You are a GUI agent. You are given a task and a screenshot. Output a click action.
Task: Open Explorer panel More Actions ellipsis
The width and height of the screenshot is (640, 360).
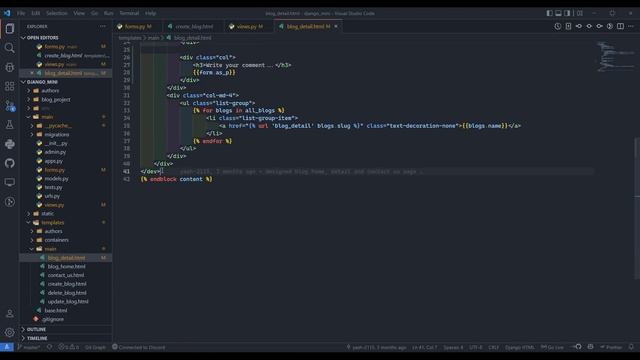point(102,26)
